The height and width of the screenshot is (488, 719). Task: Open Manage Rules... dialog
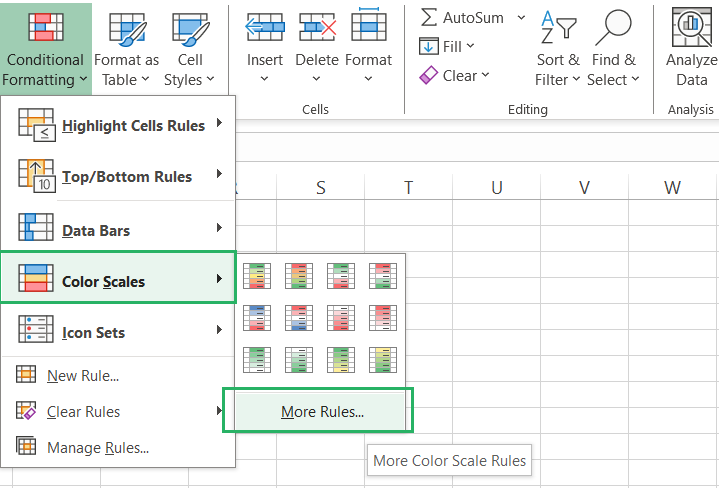(x=97, y=448)
